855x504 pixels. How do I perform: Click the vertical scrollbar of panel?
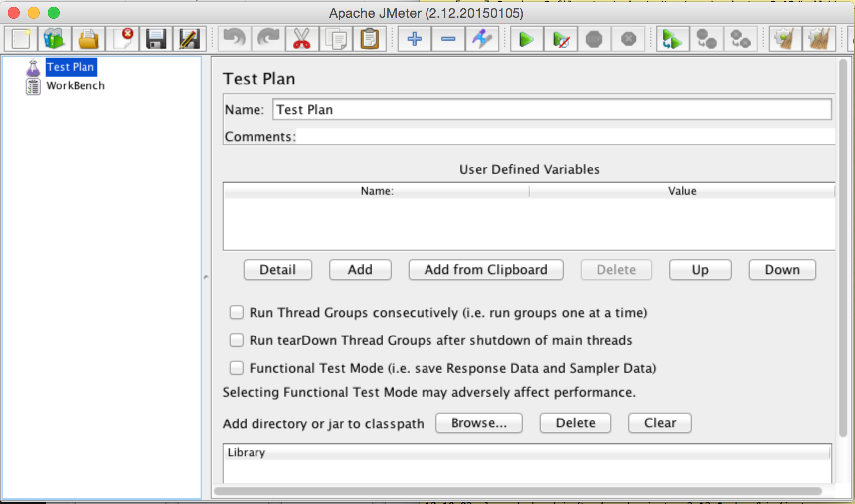(843, 248)
